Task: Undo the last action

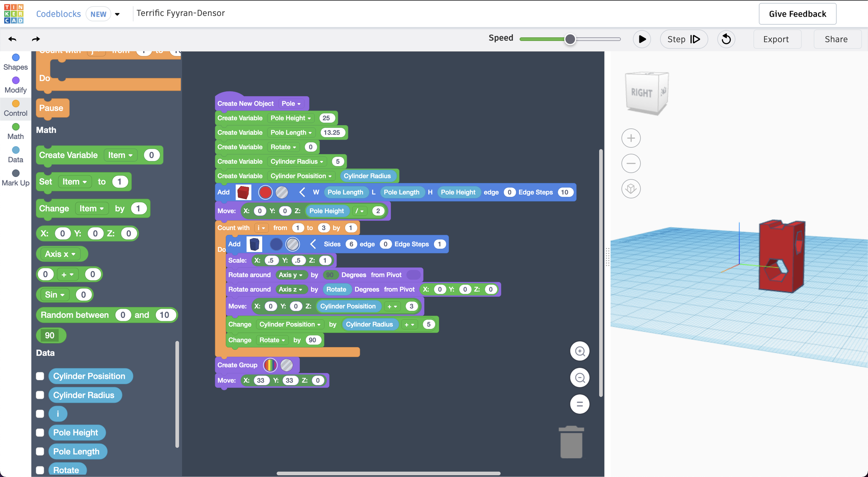Action: (12, 39)
